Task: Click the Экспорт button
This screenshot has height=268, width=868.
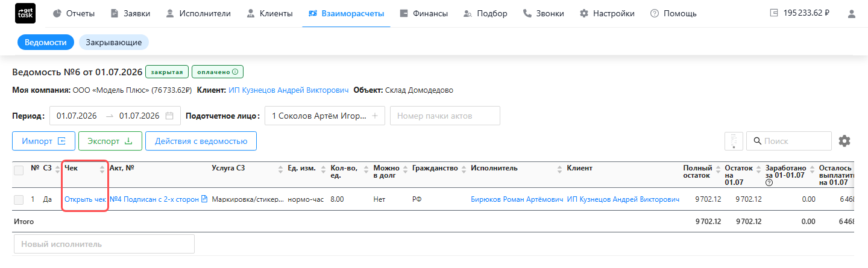Action: point(110,141)
